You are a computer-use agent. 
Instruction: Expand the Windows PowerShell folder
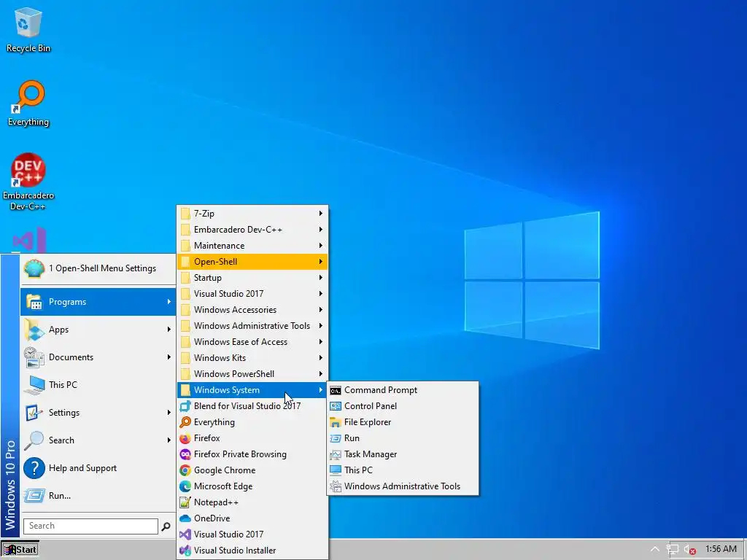pos(252,374)
